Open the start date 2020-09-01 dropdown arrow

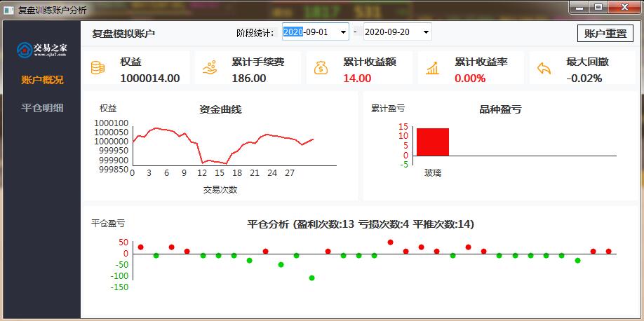click(x=343, y=32)
